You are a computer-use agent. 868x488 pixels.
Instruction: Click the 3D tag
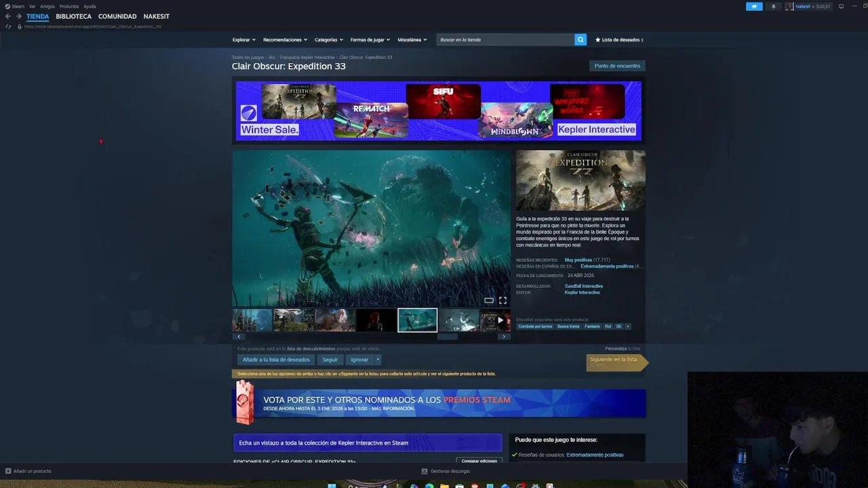click(618, 326)
